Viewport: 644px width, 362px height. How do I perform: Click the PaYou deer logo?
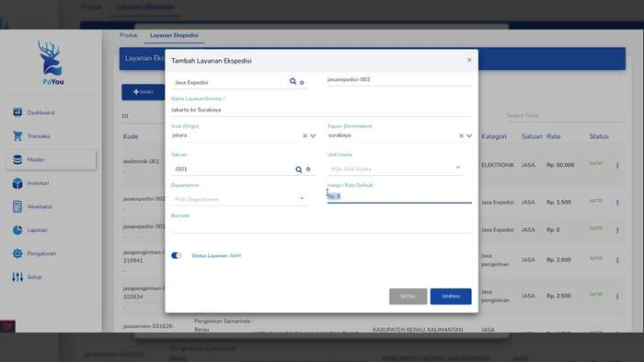click(52, 63)
